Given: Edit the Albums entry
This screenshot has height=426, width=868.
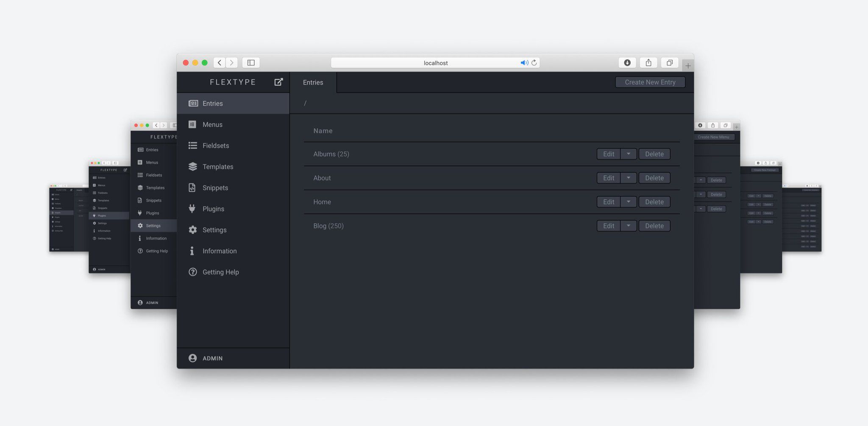Looking at the screenshot, I should tap(608, 154).
